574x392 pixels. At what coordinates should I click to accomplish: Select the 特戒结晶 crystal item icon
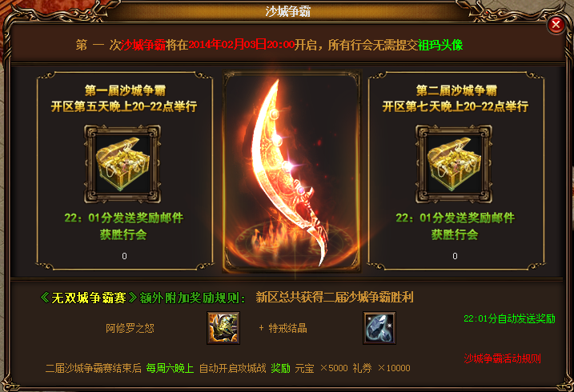(x=379, y=328)
